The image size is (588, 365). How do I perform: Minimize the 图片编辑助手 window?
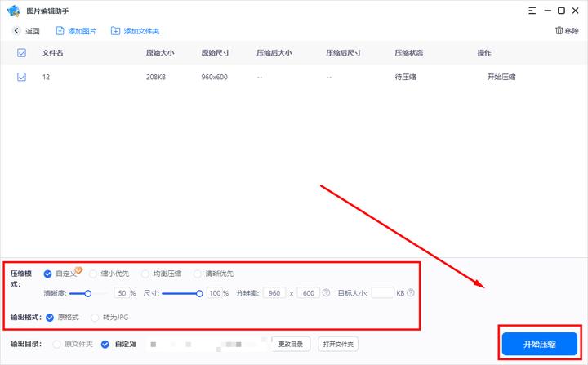coord(548,11)
